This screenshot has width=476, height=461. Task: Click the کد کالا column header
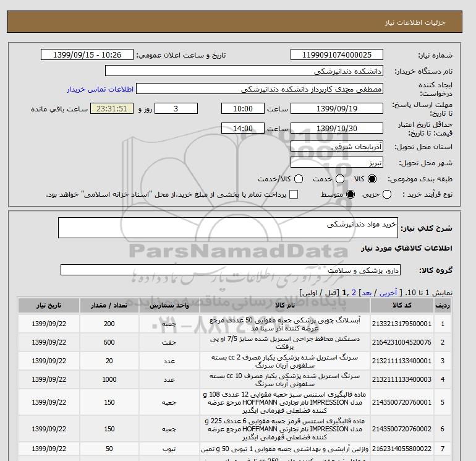pyautogui.click(x=402, y=306)
